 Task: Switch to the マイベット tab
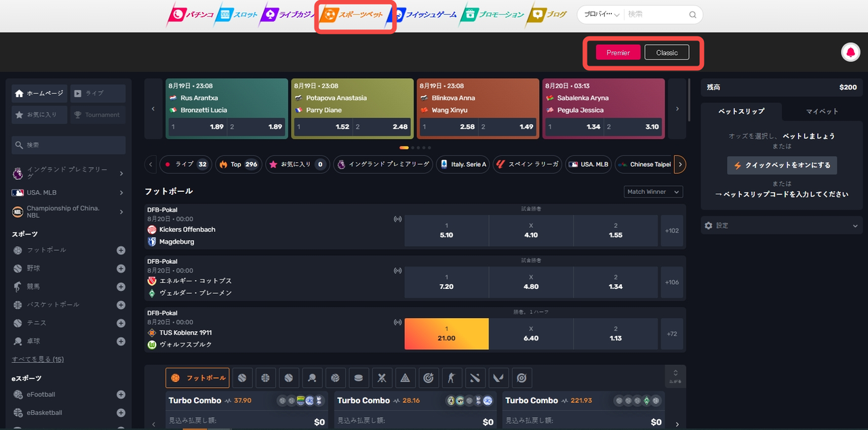822,111
